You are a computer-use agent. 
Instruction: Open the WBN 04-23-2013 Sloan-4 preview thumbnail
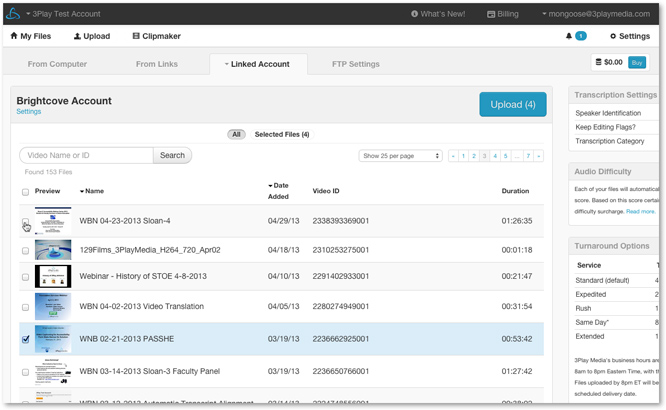click(x=53, y=221)
